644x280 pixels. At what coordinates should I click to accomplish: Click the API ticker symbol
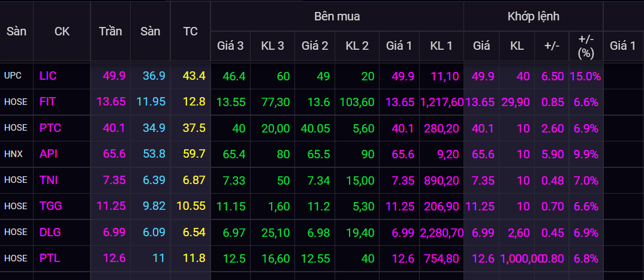click(48, 154)
